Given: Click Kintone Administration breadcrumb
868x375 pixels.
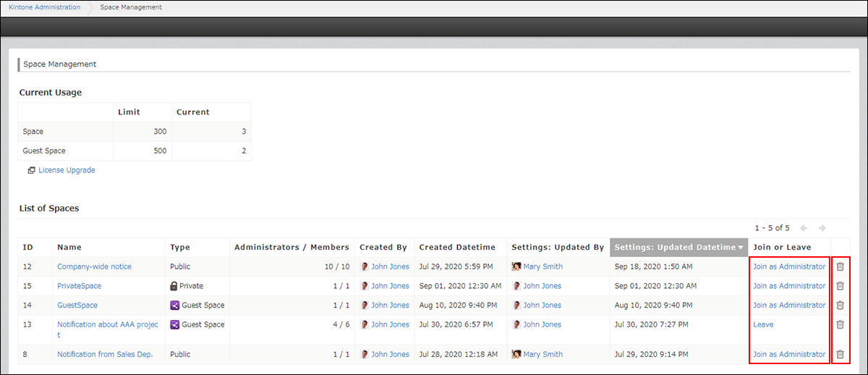Looking at the screenshot, I should (x=45, y=7).
